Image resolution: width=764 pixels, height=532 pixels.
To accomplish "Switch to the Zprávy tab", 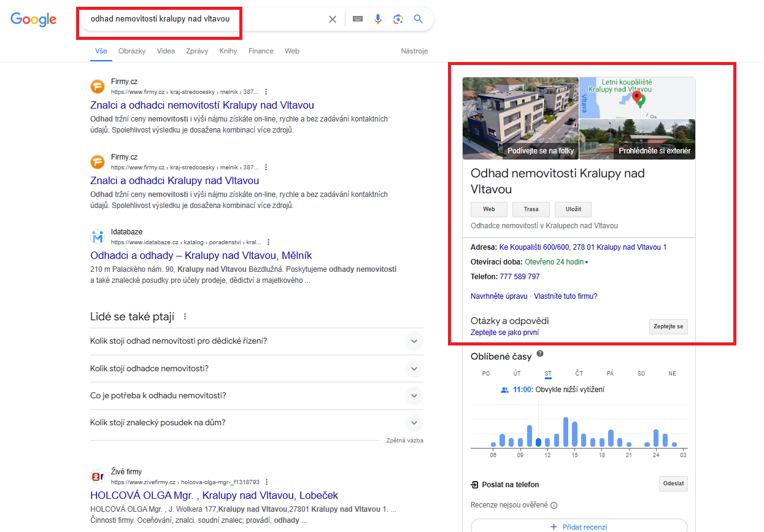I will [197, 52].
